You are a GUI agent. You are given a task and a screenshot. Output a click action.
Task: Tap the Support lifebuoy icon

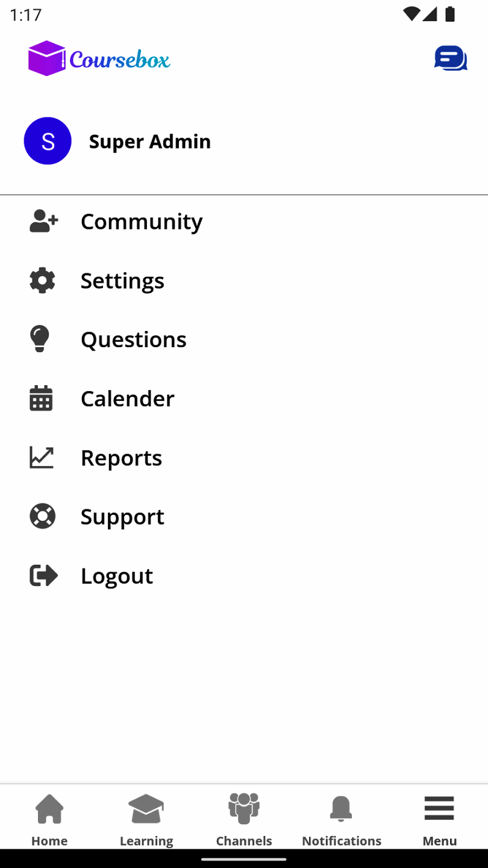click(x=42, y=517)
